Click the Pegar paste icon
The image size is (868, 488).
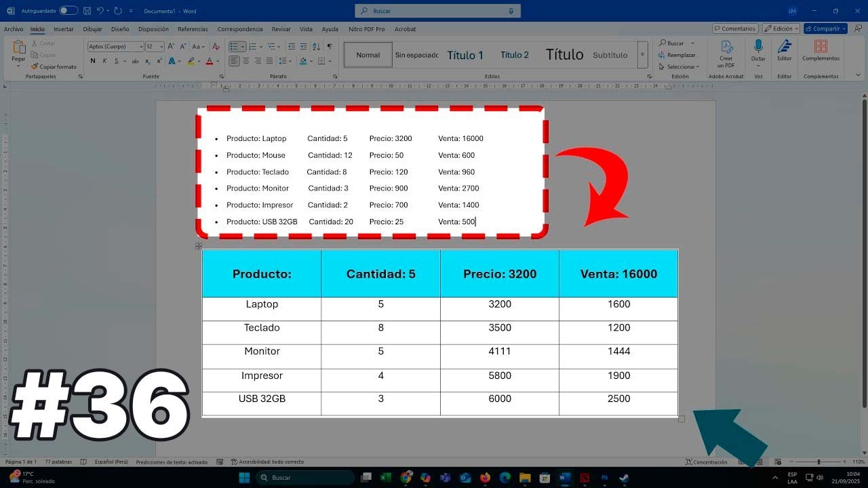click(x=18, y=47)
